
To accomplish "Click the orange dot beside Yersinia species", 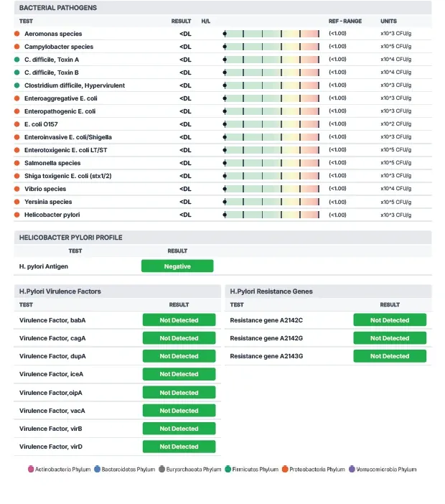I will tap(17, 202).
